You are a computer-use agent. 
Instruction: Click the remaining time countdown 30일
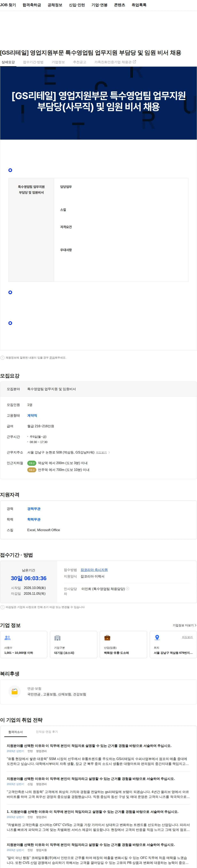tap(29, 578)
